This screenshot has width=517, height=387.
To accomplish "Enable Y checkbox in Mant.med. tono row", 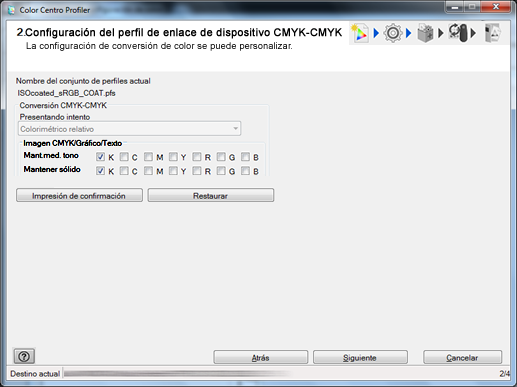I will point(173,157).
